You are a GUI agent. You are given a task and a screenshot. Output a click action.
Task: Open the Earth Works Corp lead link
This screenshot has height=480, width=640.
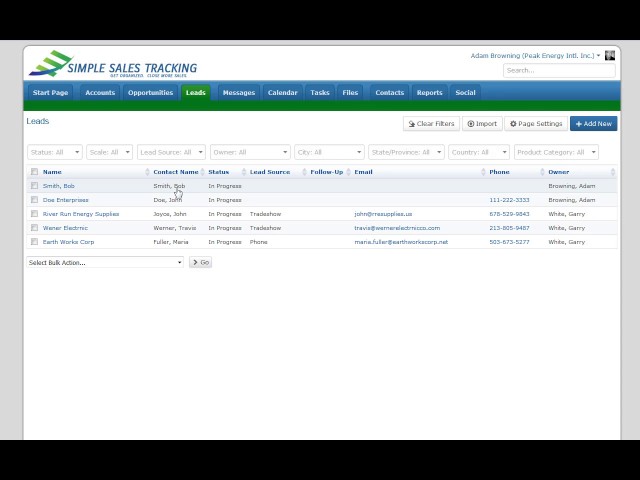[68, 242]
